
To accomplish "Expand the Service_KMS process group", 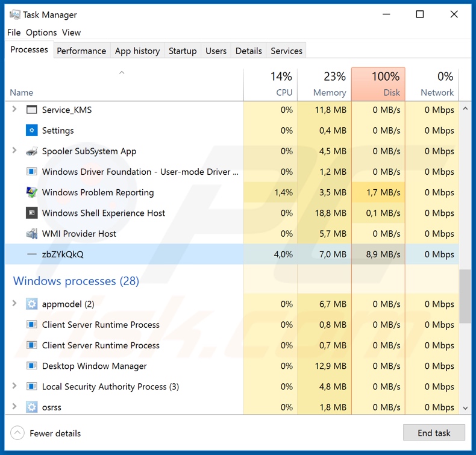I will tap(14, 108).
